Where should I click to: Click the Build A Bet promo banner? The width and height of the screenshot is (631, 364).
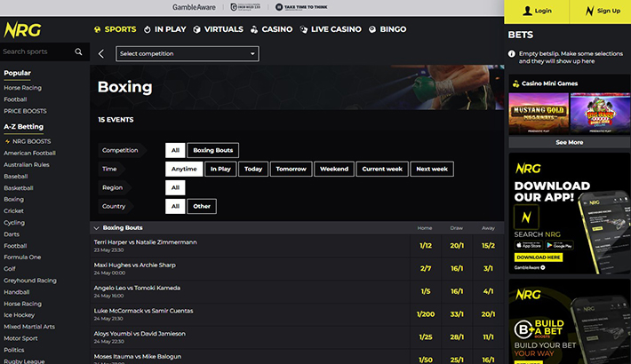point(569,321)
